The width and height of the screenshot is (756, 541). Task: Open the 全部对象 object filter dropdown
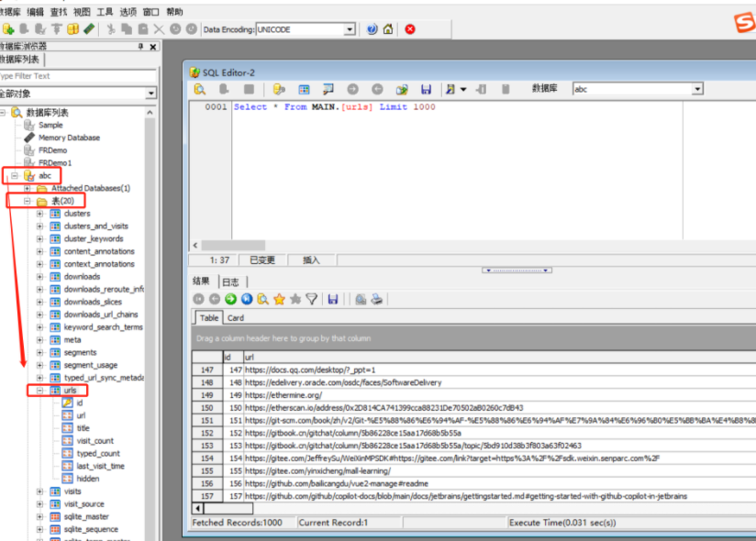150,93
